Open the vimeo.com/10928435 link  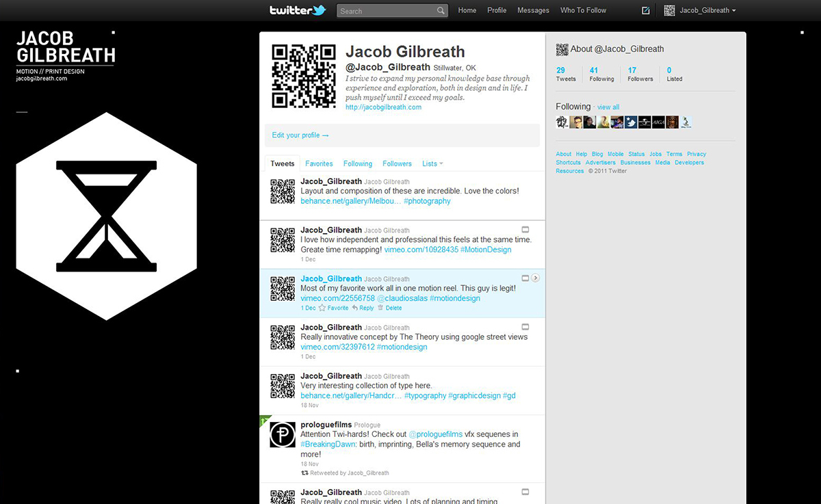420,250
